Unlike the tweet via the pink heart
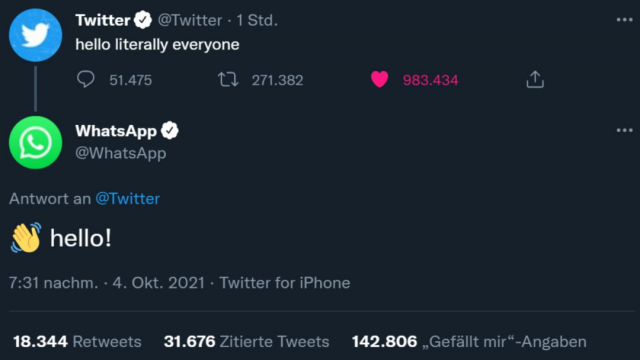This screenshot has height=360, width=640. pos(379,79)
